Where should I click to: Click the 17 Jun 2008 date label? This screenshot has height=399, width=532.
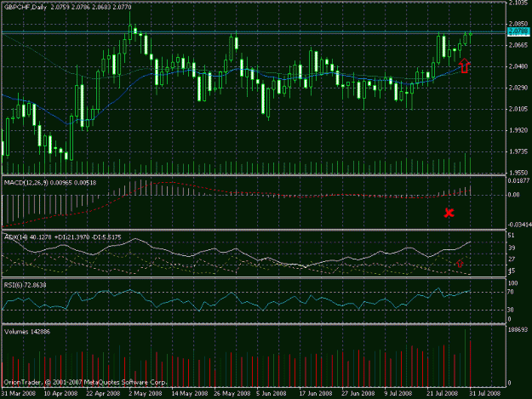click(316, 394)
